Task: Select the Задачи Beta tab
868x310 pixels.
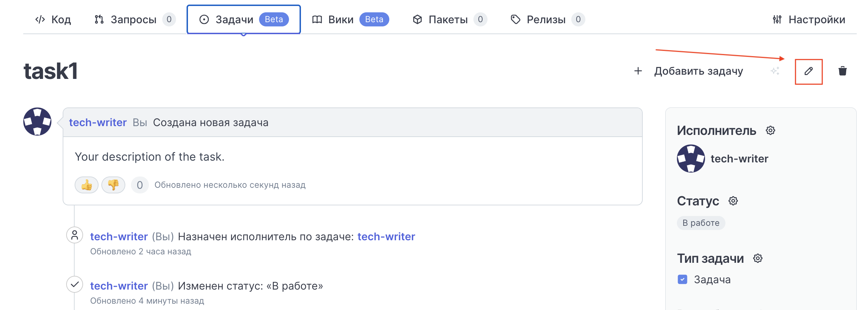Action: [x=244, y=19]
